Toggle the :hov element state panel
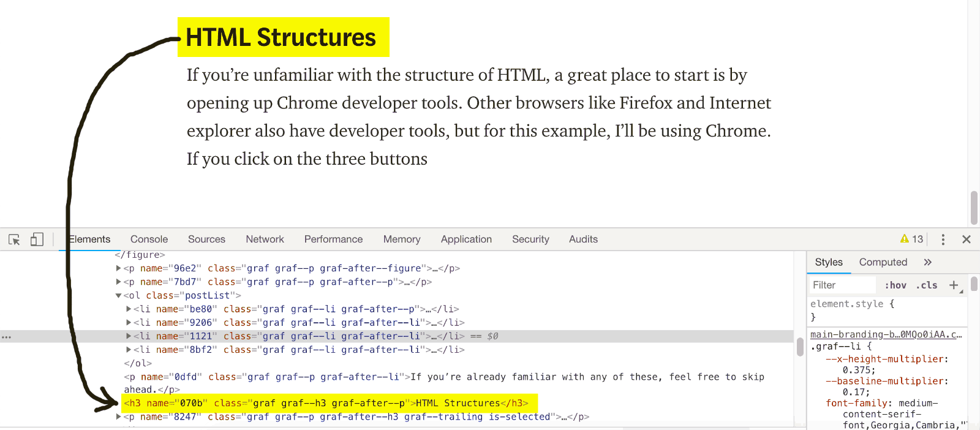Screen dimensions: 980x430 tap(895, 285)
